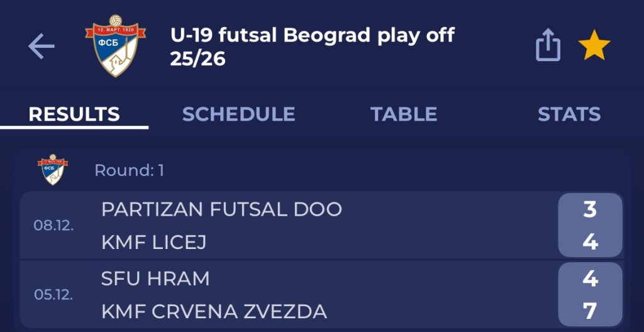This screenshot has height=332, width=644.
Task: Select KMF CRVENA ZVEZDA team name
Action: pos(214,311)
